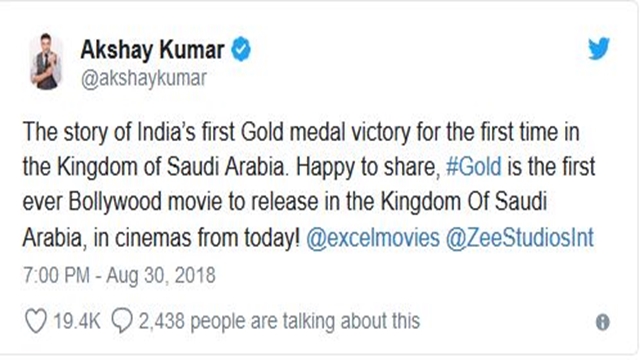Click the blue verified badge
Viewport: 640px width, 360px height.
click(241, 49)
